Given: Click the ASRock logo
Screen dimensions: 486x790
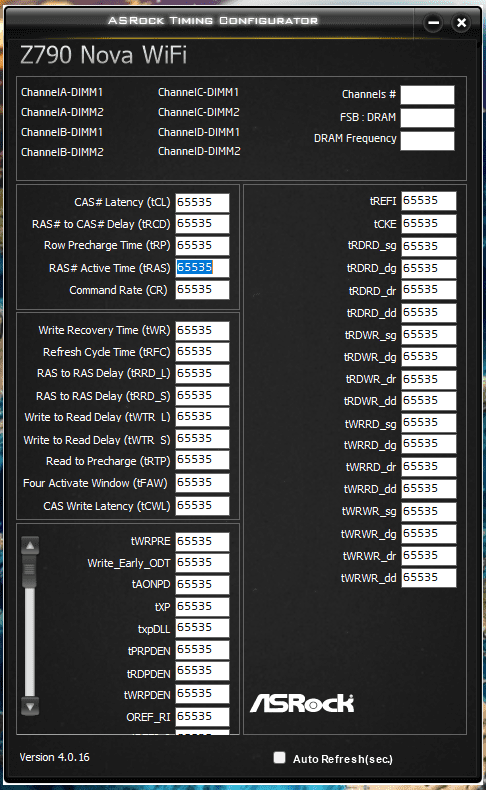Looking at the screenshot, I should tap(302, 703).
